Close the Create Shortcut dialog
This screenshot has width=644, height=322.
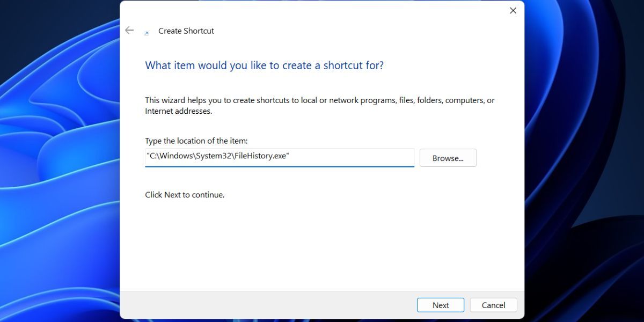point(513,11)
